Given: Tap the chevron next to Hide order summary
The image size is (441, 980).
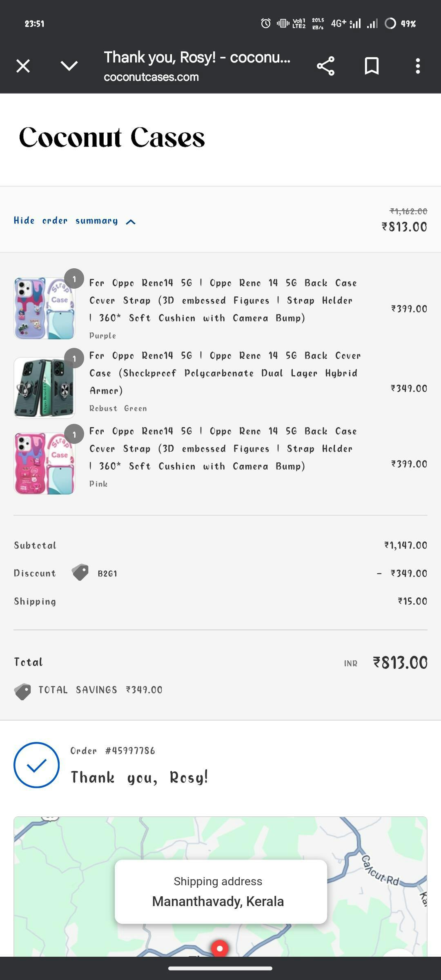Looking at the screenshot, I should 131,222.
